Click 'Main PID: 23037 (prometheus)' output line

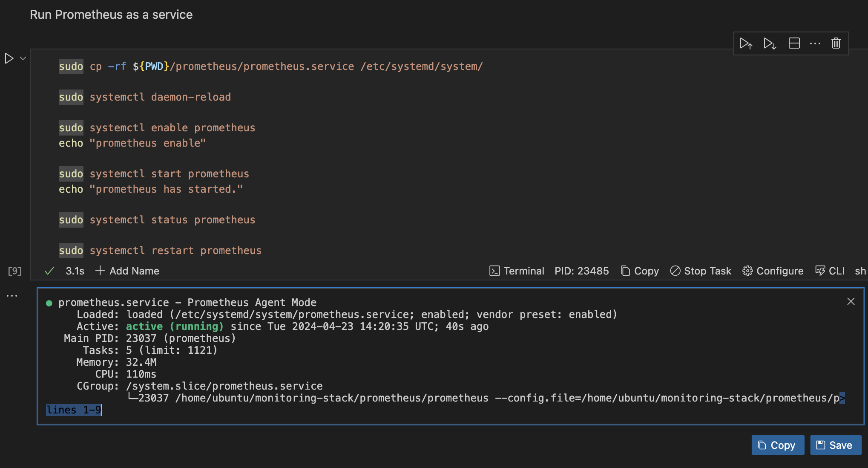pos(150,338)
